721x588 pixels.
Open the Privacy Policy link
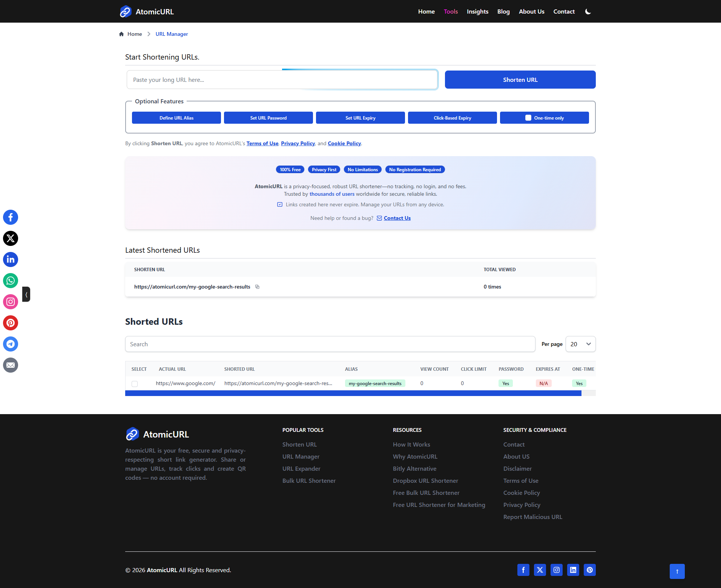coord(298,143)
